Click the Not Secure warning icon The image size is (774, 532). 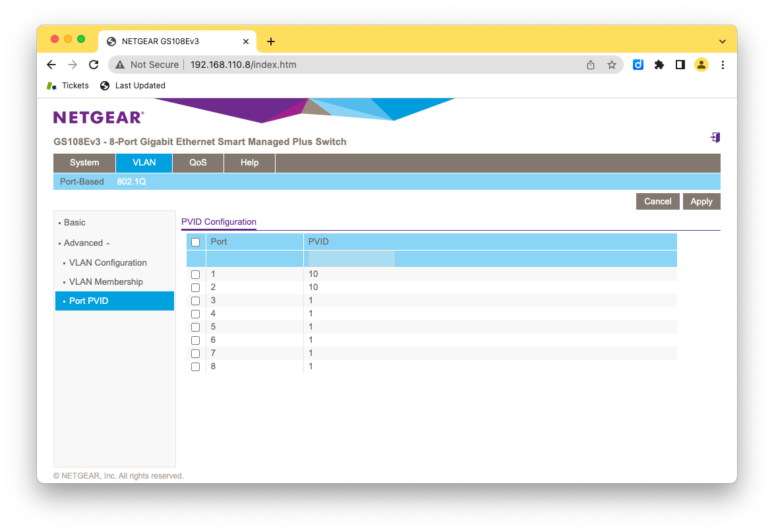tap(120, 65)
